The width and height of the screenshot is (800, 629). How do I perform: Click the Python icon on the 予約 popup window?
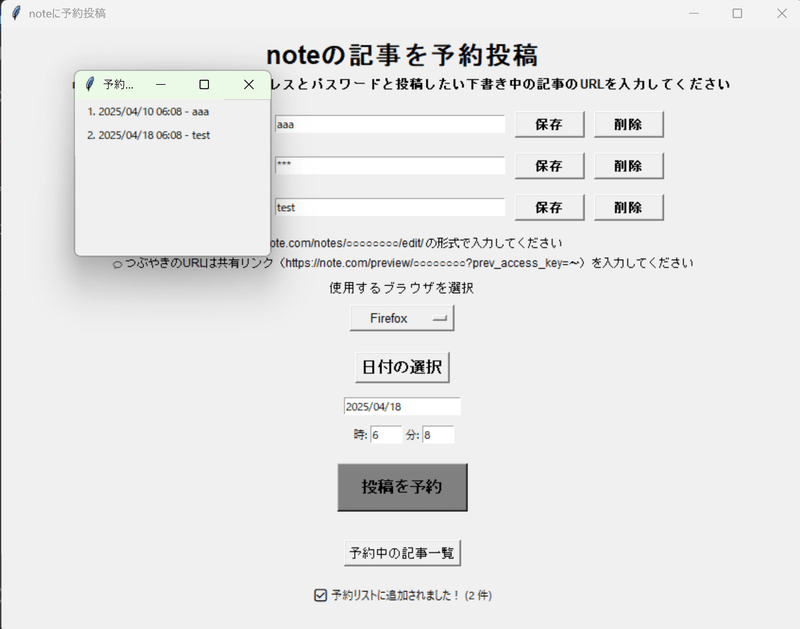coord(91,84)
